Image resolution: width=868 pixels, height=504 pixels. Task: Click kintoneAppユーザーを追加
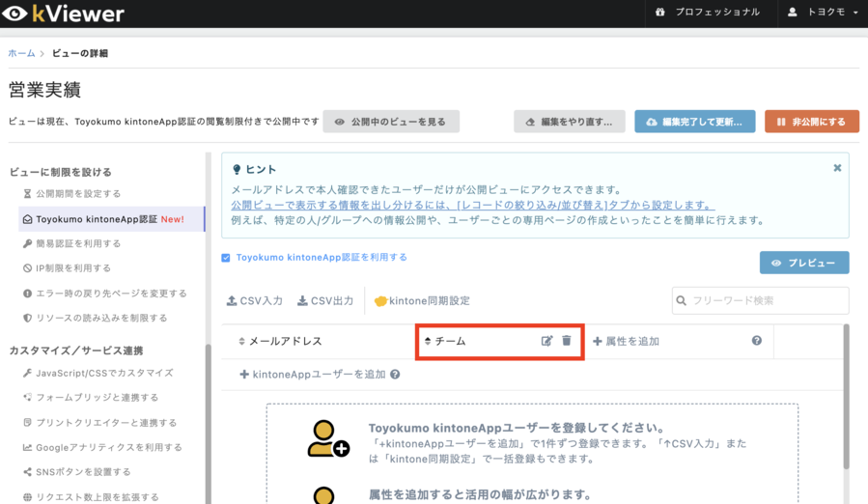313,375
